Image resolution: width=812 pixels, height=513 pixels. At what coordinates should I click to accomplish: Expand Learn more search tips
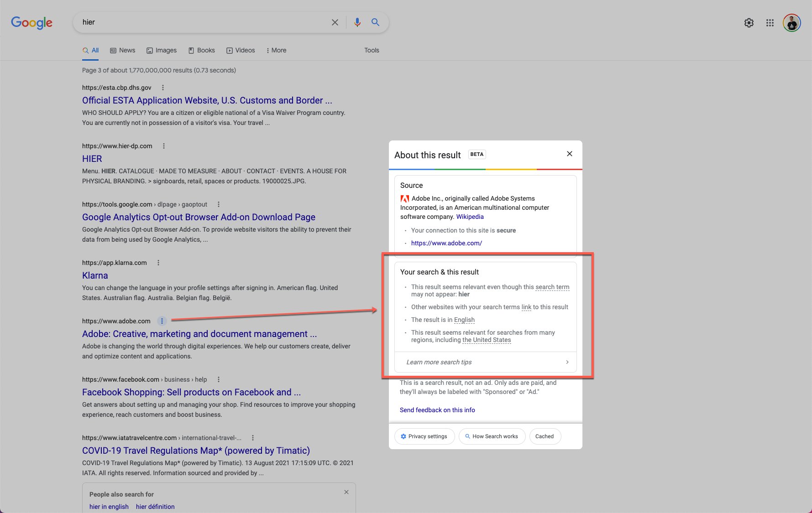(x=486, y=362)
